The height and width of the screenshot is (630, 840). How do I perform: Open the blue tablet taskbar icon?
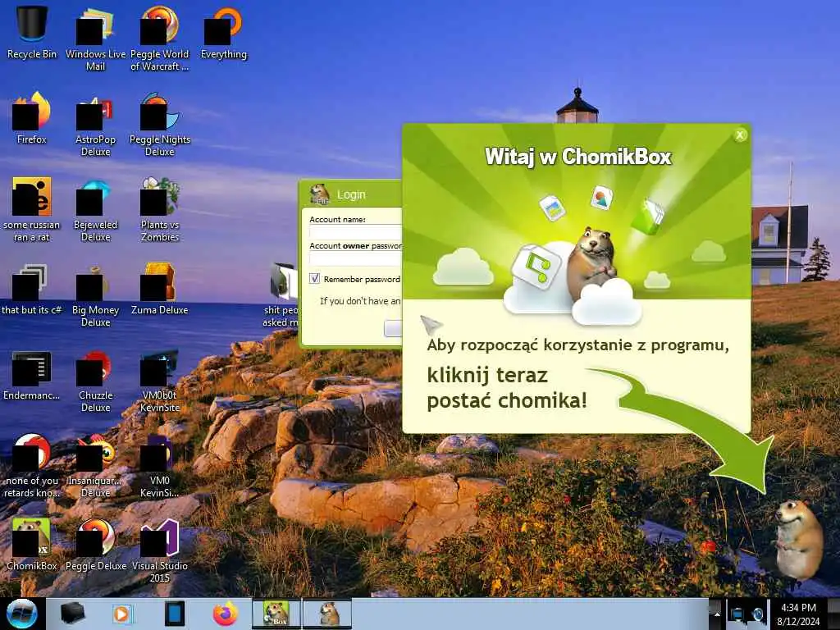[x=174, y=614]
